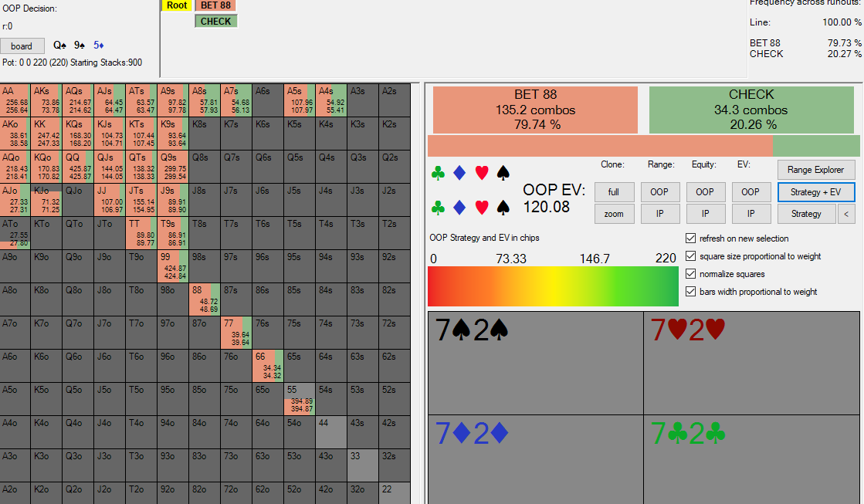Show OOP under the Equity column
Image resolution: width=864 pixels, height=504 pixels.
pyautogui.click(x=705, y=192)
